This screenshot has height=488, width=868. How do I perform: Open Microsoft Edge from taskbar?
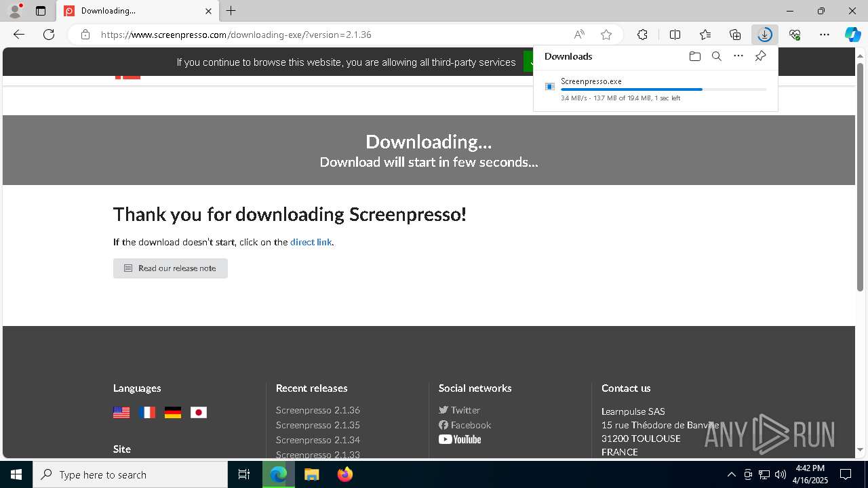279,474
